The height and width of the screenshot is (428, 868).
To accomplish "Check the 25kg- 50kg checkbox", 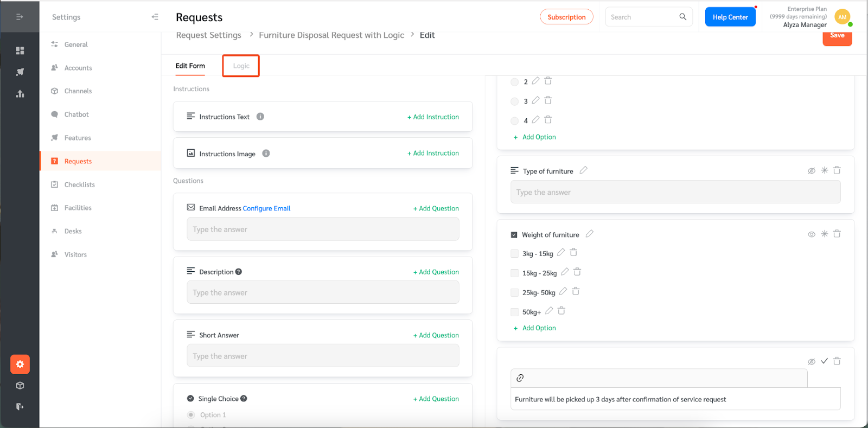I will pos(514,292).
